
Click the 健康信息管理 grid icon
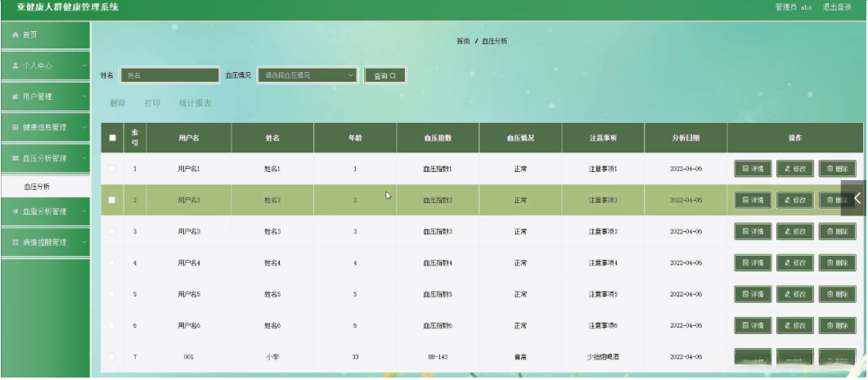coord(16,128)
